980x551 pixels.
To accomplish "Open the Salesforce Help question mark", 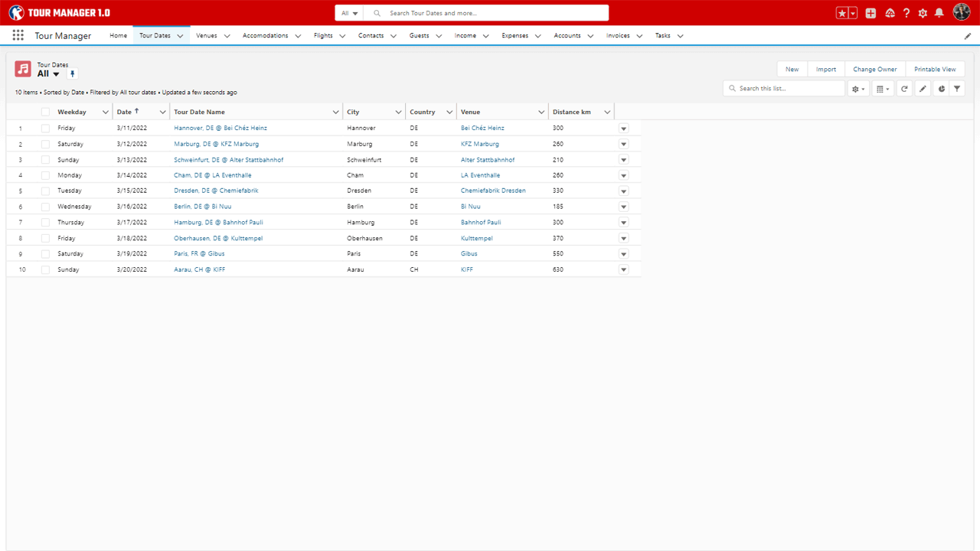I will tap(906, 13).
